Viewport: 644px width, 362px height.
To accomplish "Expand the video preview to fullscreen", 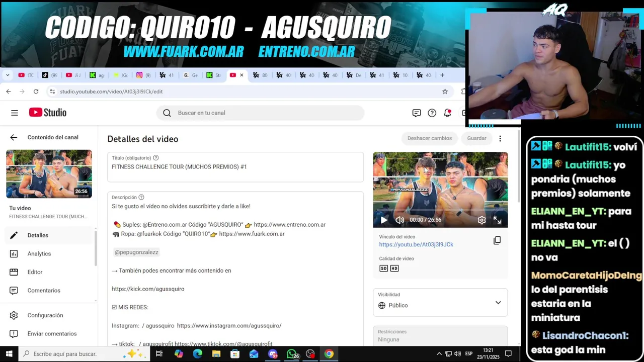I will tap(497, 220).
